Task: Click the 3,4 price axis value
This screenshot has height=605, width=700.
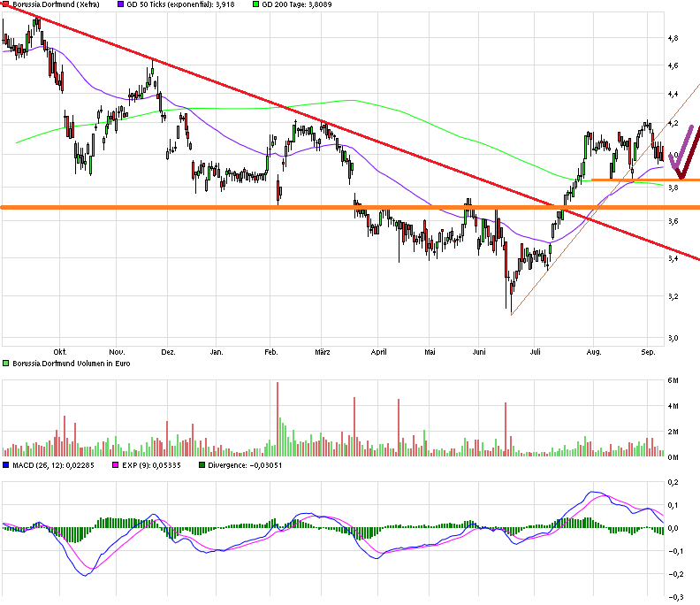Action: [x=673, y=258]
